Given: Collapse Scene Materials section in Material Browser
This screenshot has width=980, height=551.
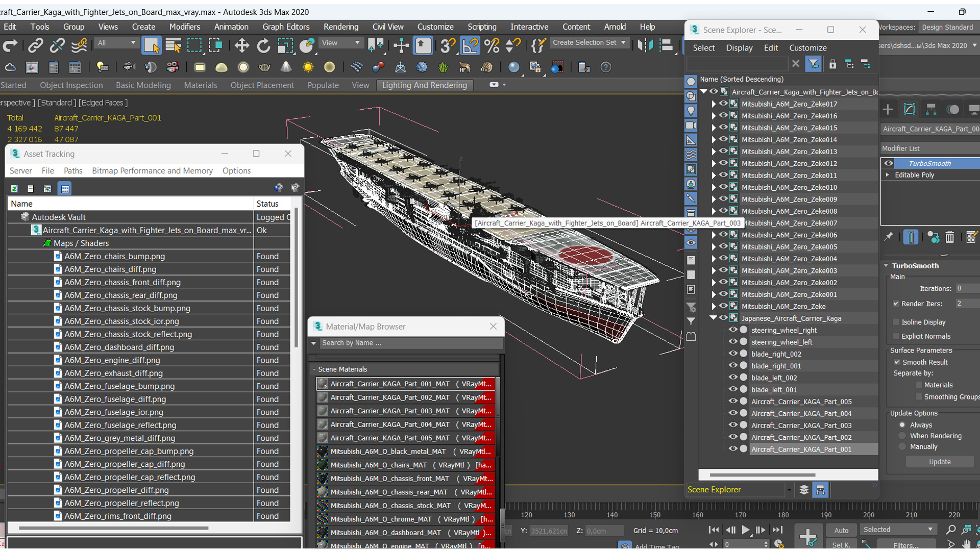Looking at the screenshot, I should click(x=314, y=369).
